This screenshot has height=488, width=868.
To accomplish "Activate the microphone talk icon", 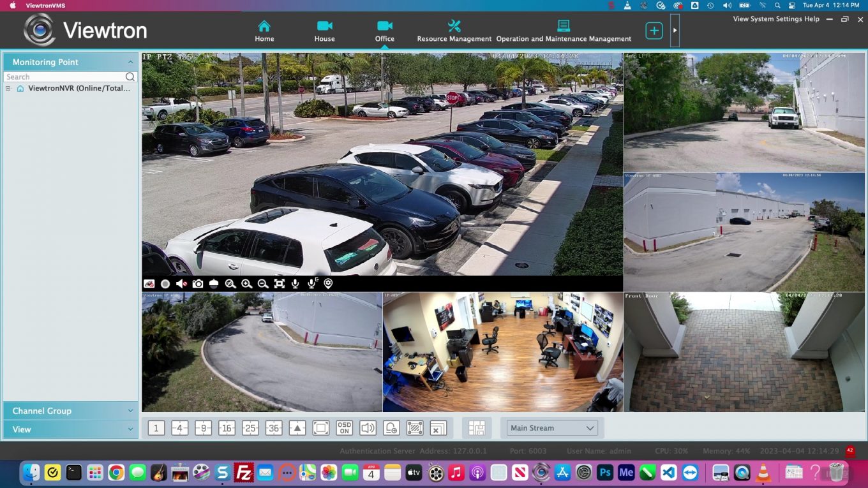I will (x=295, y=284).
